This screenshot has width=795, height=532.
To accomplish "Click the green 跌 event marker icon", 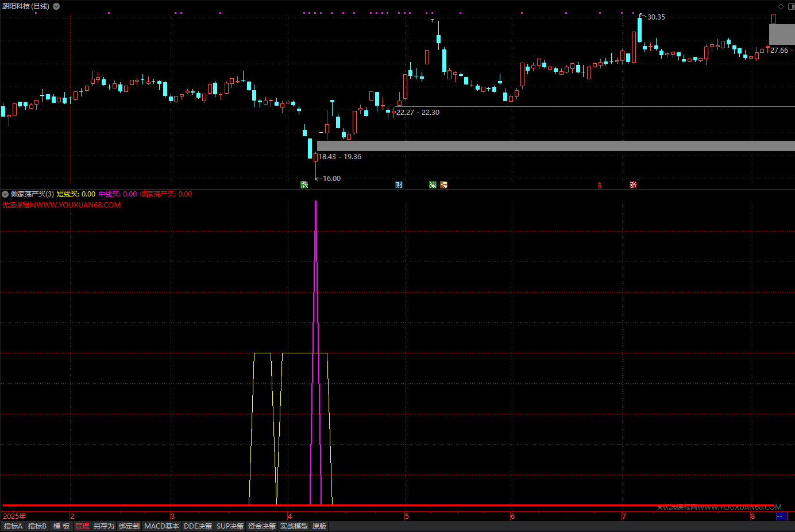I will 304,184.
